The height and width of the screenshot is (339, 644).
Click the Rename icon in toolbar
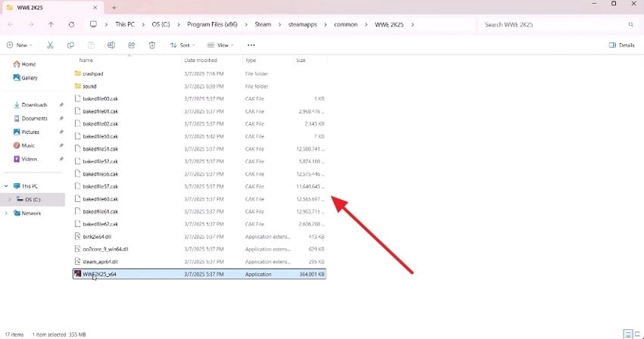tap(111, 45)
